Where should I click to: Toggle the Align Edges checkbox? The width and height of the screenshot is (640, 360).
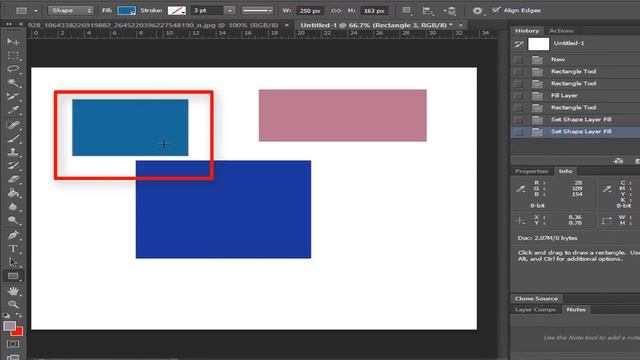click(x=496, y=10)
